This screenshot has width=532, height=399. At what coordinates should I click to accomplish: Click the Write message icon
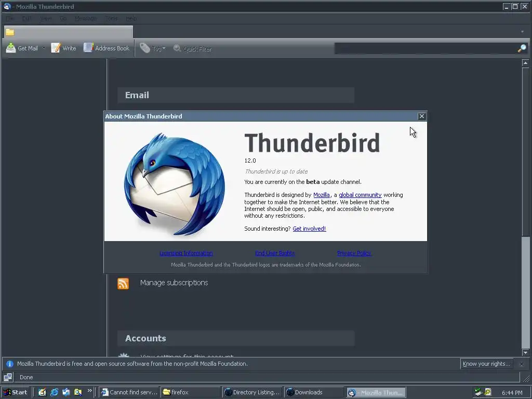click(56, 48)
